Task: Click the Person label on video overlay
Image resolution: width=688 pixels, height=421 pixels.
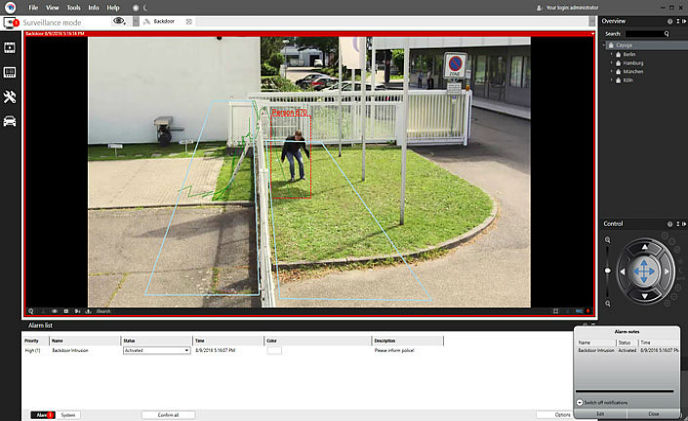Action: click(289, 113)
